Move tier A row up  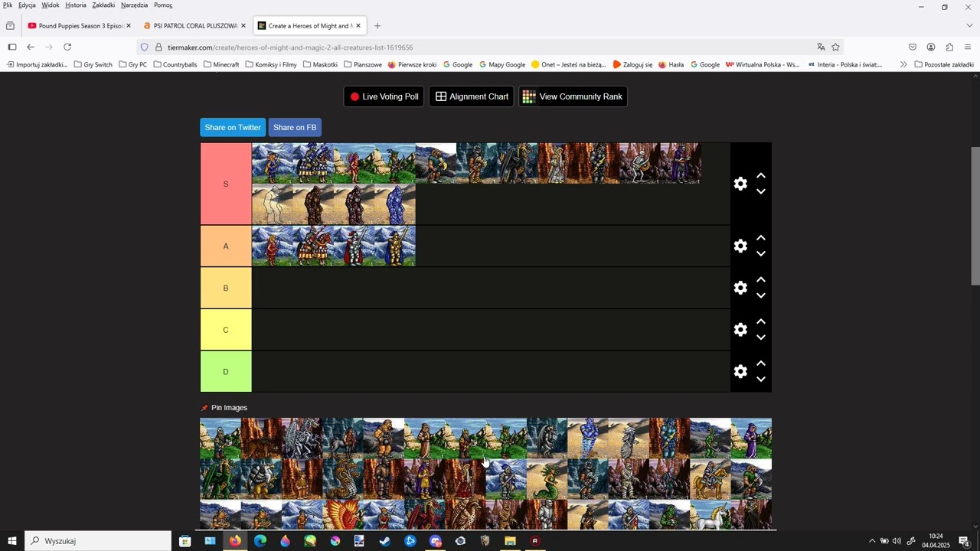[761, 239]
